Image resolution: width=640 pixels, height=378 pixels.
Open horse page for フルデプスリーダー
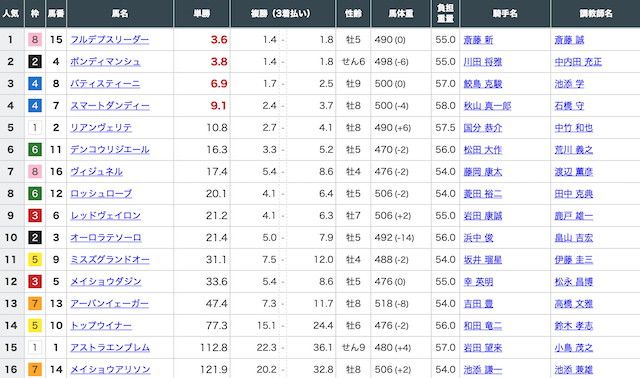[x=109, y=40]
